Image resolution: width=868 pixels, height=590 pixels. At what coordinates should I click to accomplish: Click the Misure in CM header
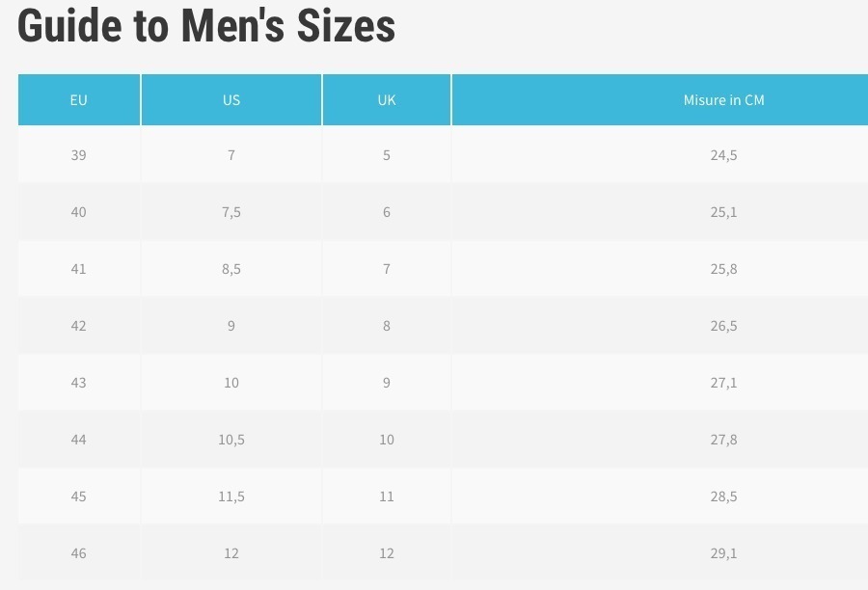click(660, 99)
